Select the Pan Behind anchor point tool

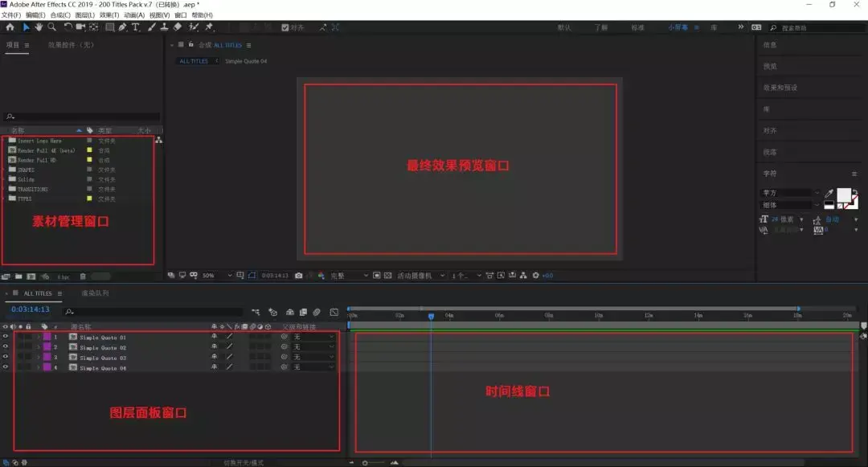(x=93, y=27)
